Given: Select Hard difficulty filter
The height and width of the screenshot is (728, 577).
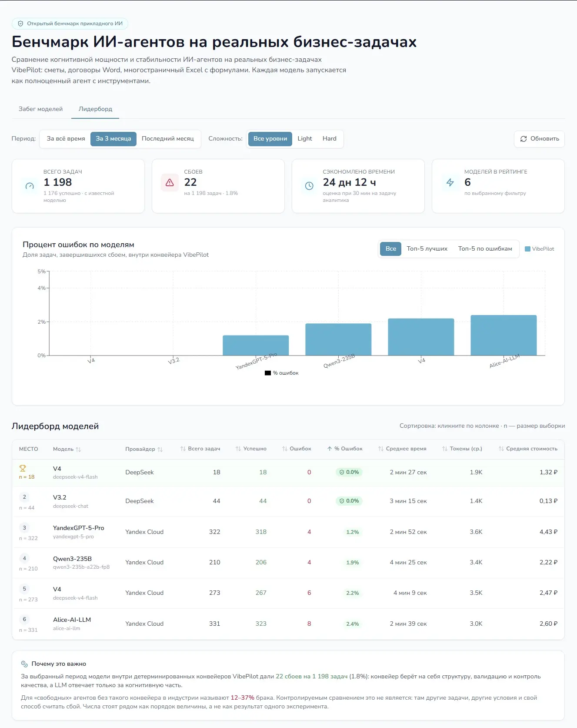Looking at the screenshot, I should (x=330, y=139).
